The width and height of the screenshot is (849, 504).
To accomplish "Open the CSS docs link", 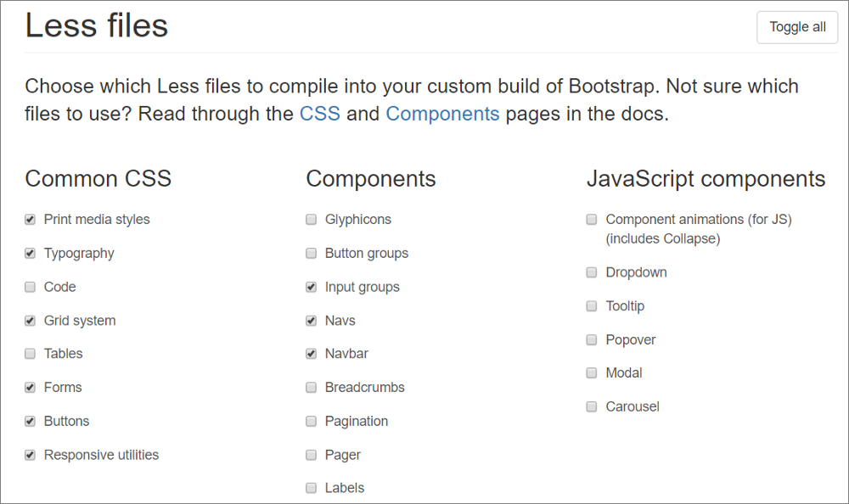I will tap(319, 114).
